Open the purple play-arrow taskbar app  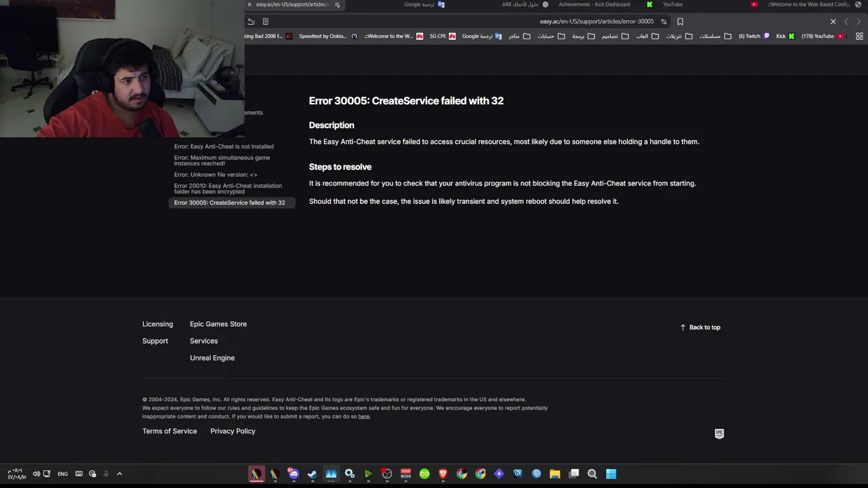pyautogui.click(x=499, y=474)
